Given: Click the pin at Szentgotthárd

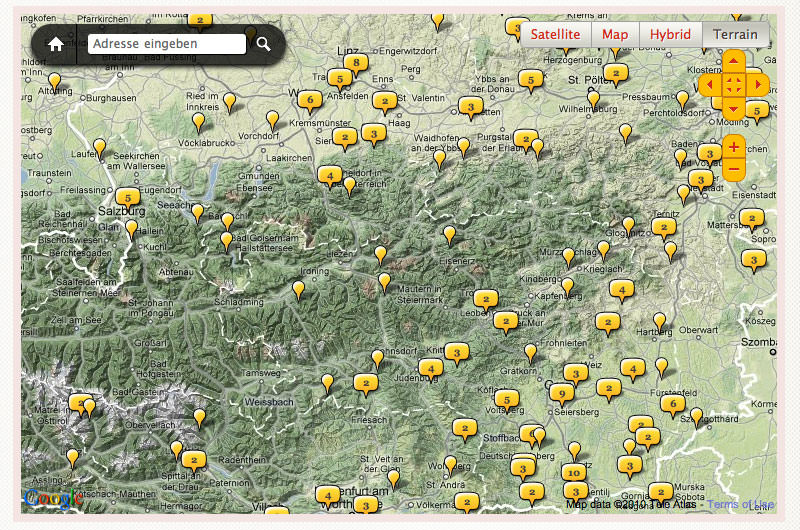Looking at the screenshot, I should tap(696, 417).
